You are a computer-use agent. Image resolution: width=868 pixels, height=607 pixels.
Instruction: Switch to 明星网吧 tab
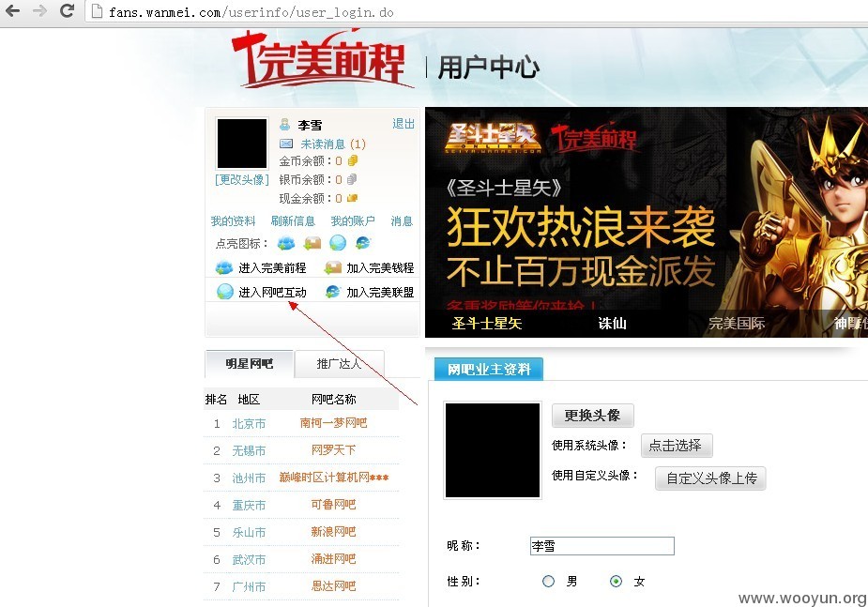(249, 363)
